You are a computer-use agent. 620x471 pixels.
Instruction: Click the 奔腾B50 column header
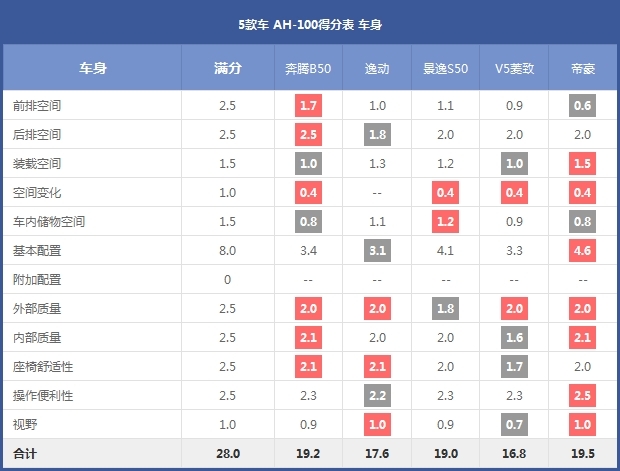coord(307,69)
